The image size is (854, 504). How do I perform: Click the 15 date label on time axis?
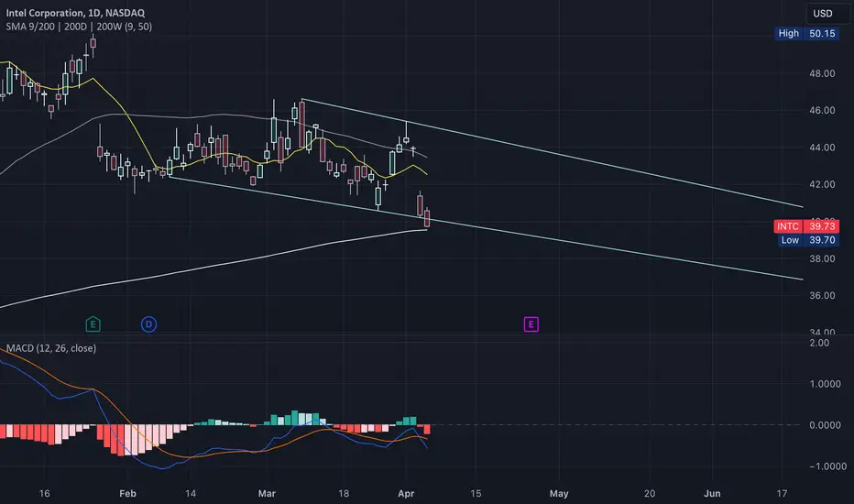476,493
